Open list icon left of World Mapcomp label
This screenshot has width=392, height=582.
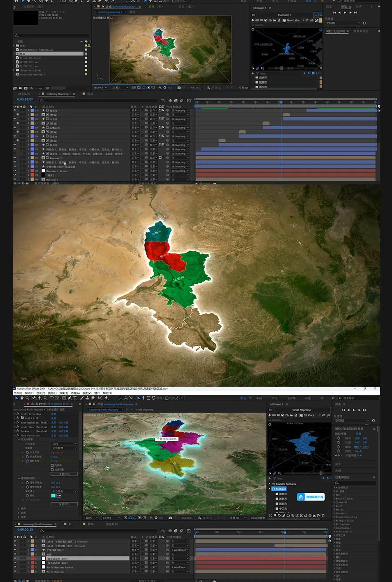pos(270,410)
